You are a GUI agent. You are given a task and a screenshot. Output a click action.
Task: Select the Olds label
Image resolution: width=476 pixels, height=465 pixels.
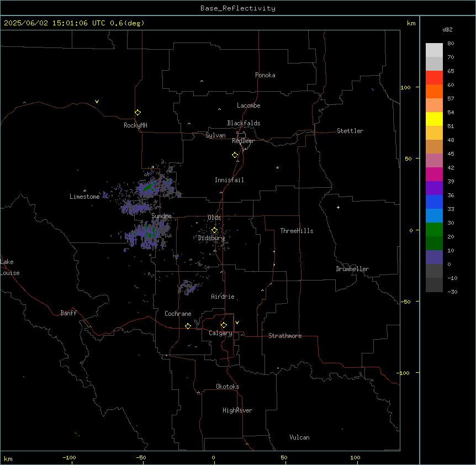(214, 218)
